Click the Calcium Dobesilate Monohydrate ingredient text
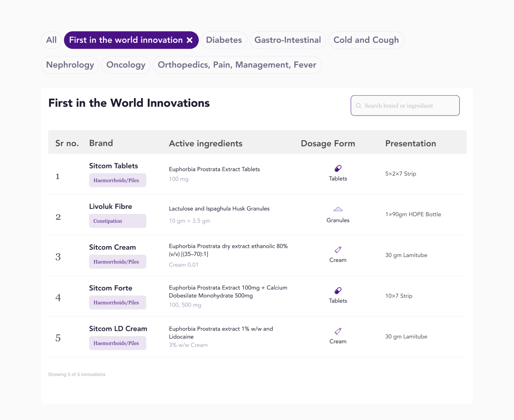Image resolution: width=514 pixels, height=420 pixels. pos(228,291)
